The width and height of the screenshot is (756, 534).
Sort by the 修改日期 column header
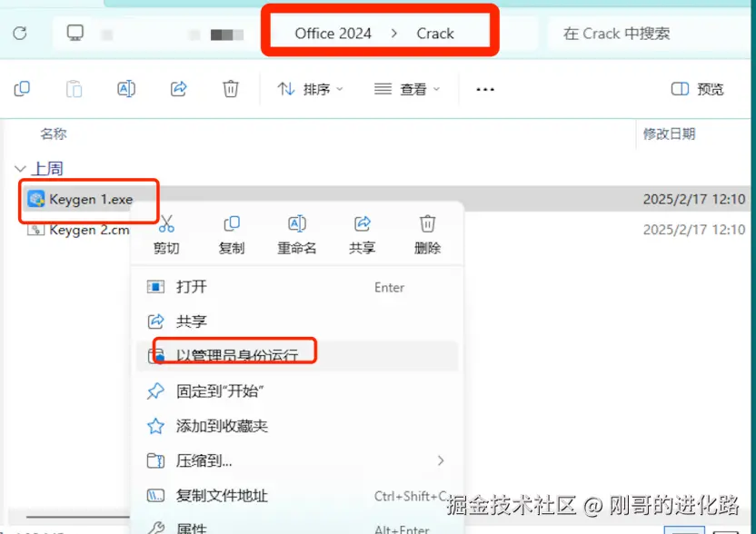click(x=669, y=133)
